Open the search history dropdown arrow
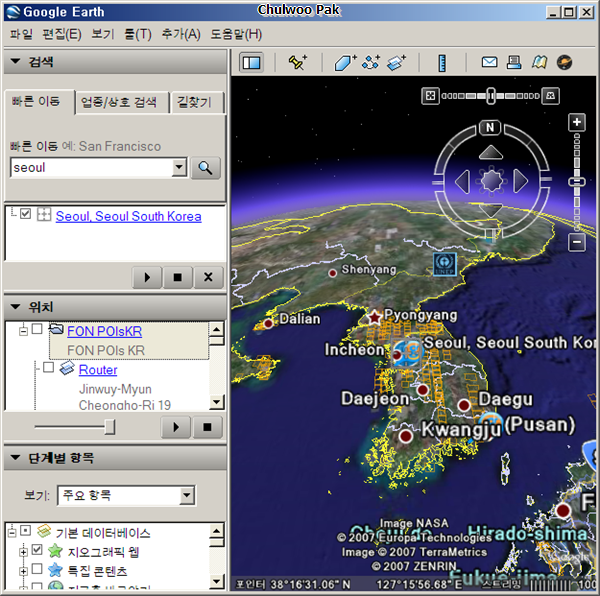The height and width of the screenshot is (596, 600). pos(179,167)
